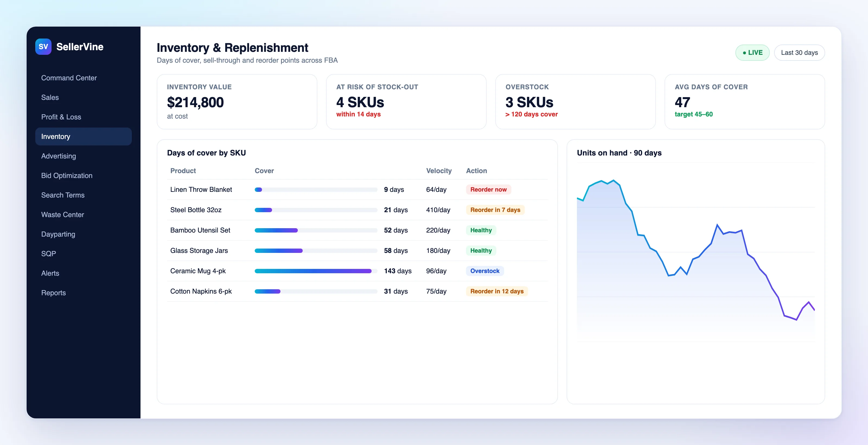Select Glass Storage Jars product
Viewport: 868px width, 445px height.
point(199,251)
